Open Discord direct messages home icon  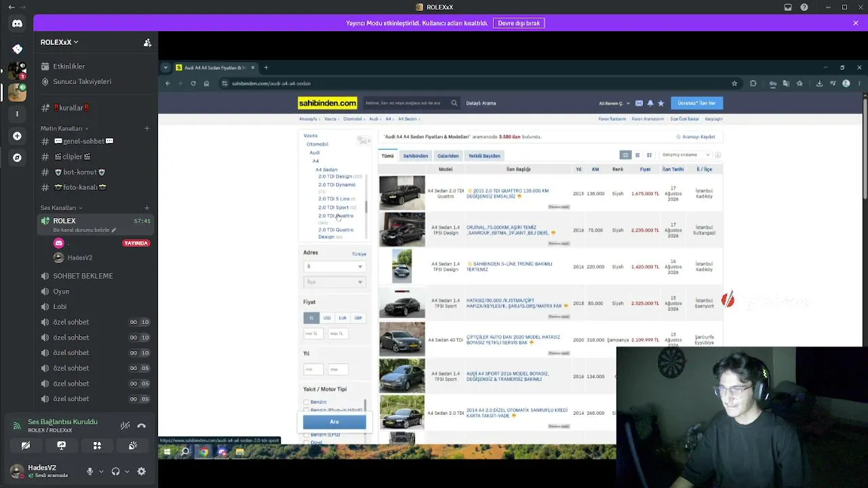click(x=17, y=24)
